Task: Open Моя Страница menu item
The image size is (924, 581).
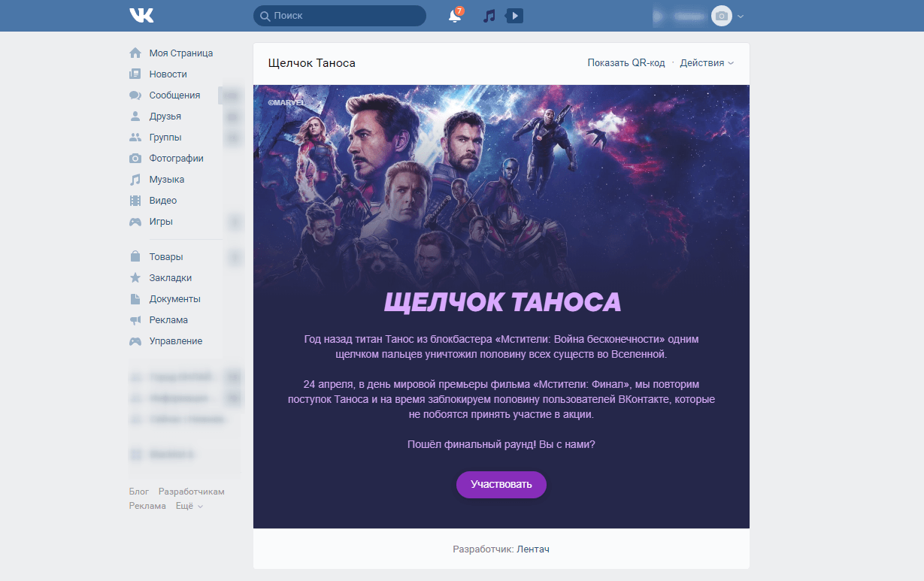Action: (181, 53)
